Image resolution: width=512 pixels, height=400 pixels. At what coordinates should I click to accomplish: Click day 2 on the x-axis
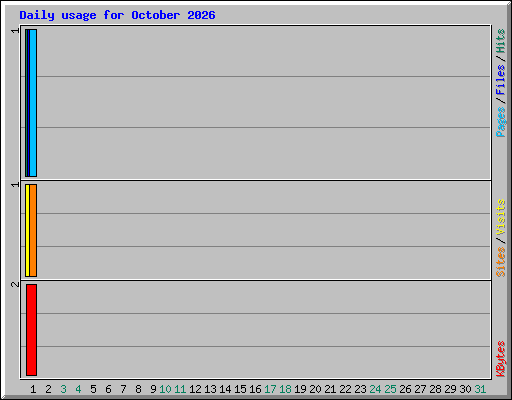[x=48, y=389]
